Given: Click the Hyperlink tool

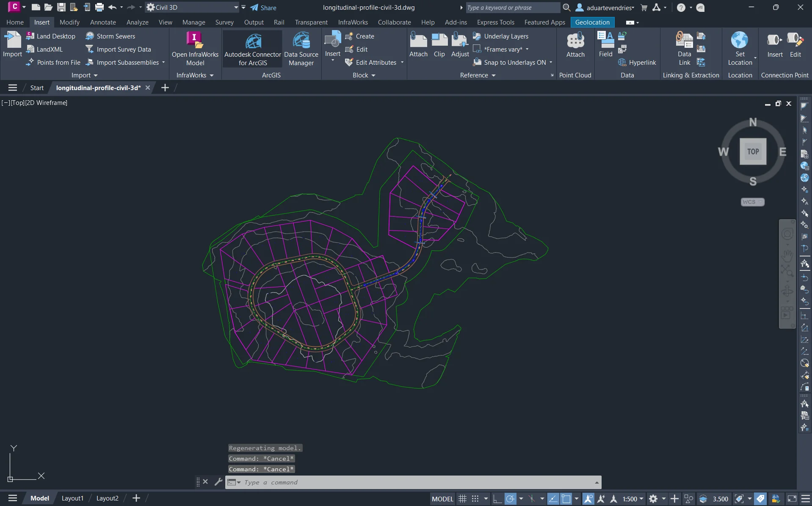Looking at the screenshot, I should click(x=637, y=63).
